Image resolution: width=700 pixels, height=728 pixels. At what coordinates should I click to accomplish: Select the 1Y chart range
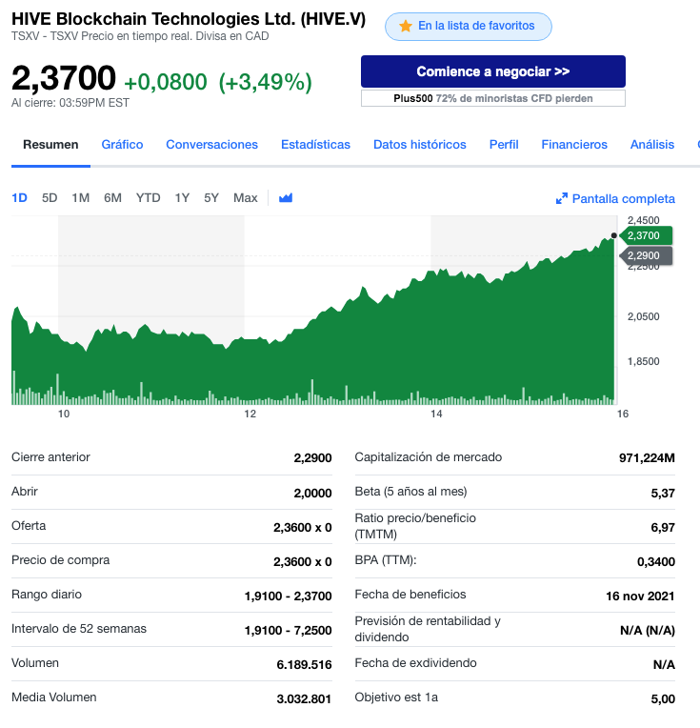point(182,198)
